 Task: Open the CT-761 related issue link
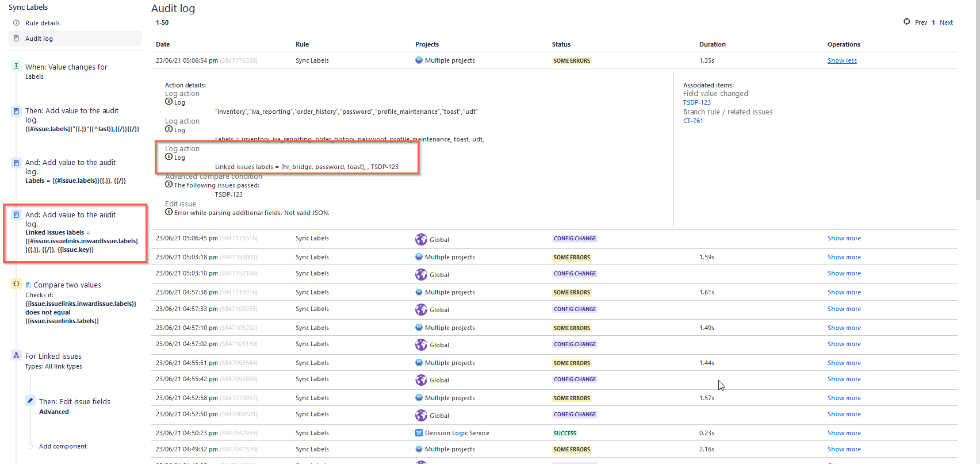click(x=693, y=121)
